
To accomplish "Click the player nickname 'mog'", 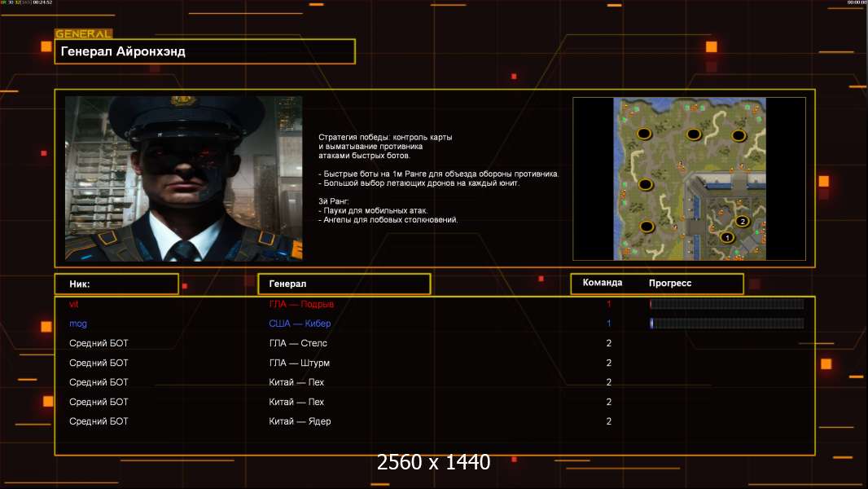I will (78, 324).
